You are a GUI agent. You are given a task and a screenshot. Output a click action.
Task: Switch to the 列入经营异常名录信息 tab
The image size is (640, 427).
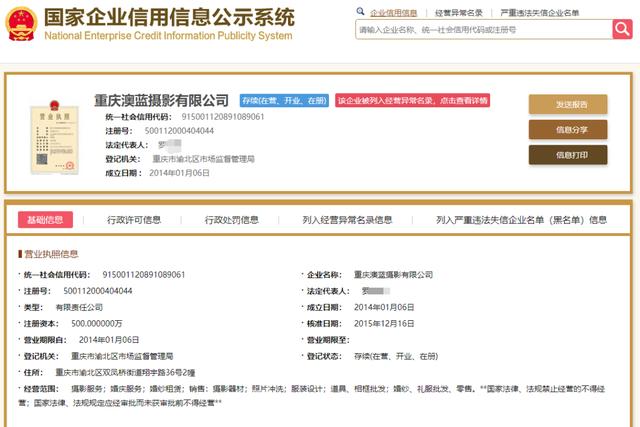pyautogui.click(x=347, y=220)
